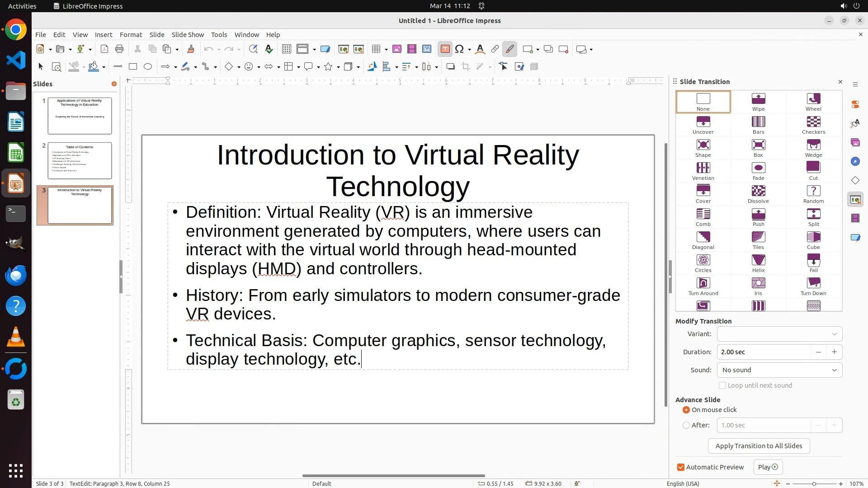The image size is (868, 488).
Task: Expand the Variant dropdown
Action: coord(779,334)
